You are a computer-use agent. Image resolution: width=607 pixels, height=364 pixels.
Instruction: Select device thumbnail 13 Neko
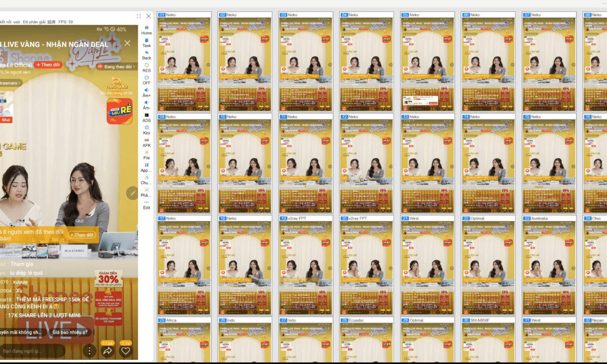pos(427,163)
